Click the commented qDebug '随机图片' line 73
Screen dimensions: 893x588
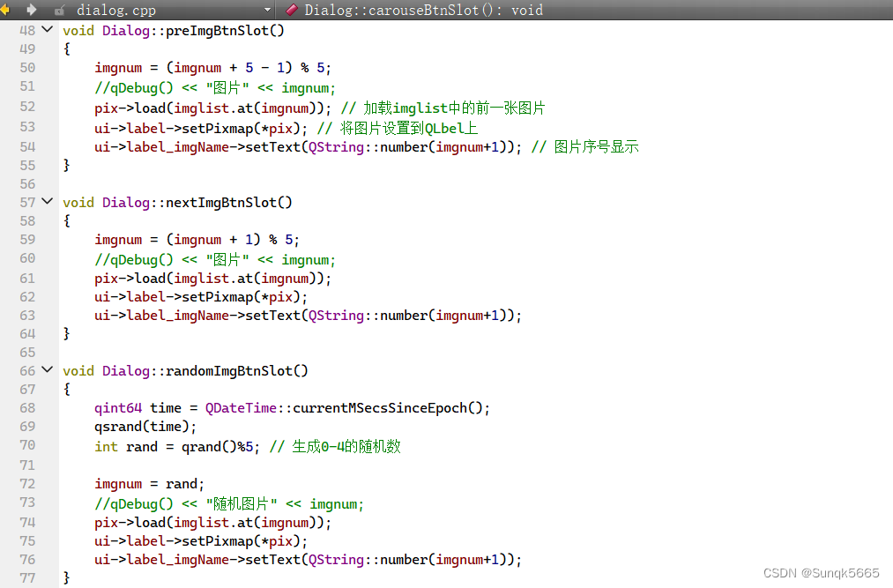229,504
